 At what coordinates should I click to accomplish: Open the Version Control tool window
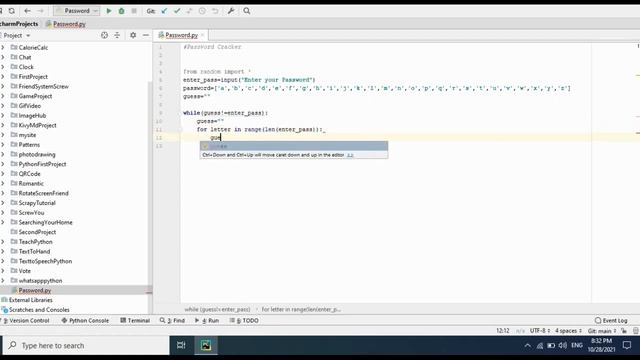click(26, 320)
